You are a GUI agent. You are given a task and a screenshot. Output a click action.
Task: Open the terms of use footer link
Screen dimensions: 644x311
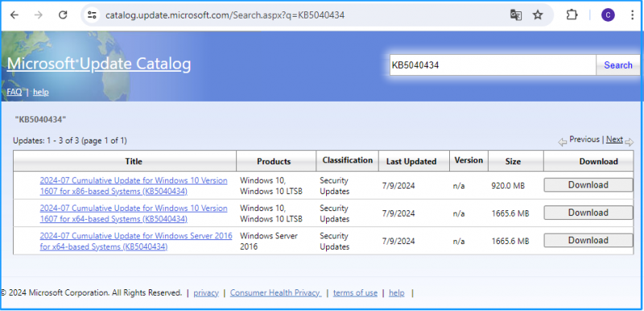pos(355,293)
